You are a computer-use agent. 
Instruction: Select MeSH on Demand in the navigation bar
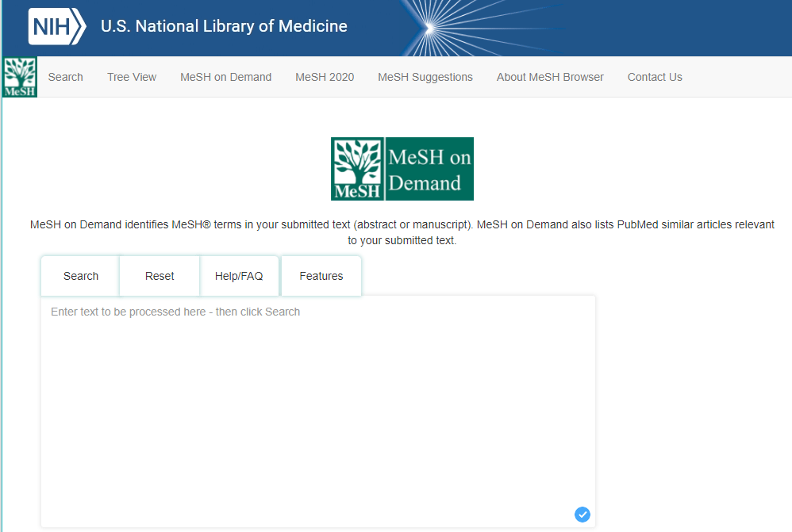(x=225, y=77)
